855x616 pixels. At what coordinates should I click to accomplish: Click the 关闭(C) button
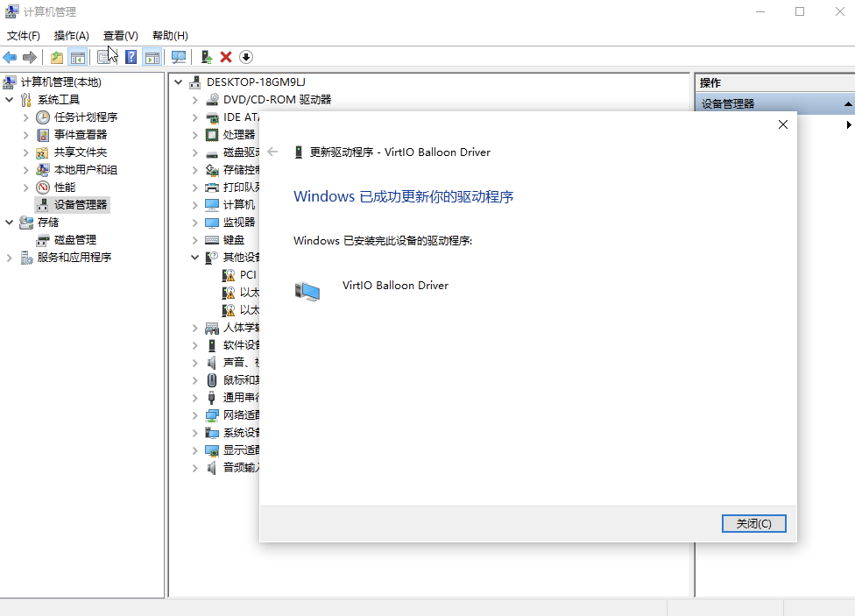coord(753,523)
